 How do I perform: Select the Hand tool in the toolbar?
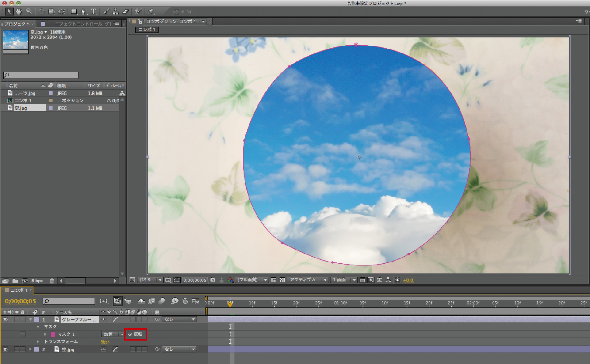(19, 11)
